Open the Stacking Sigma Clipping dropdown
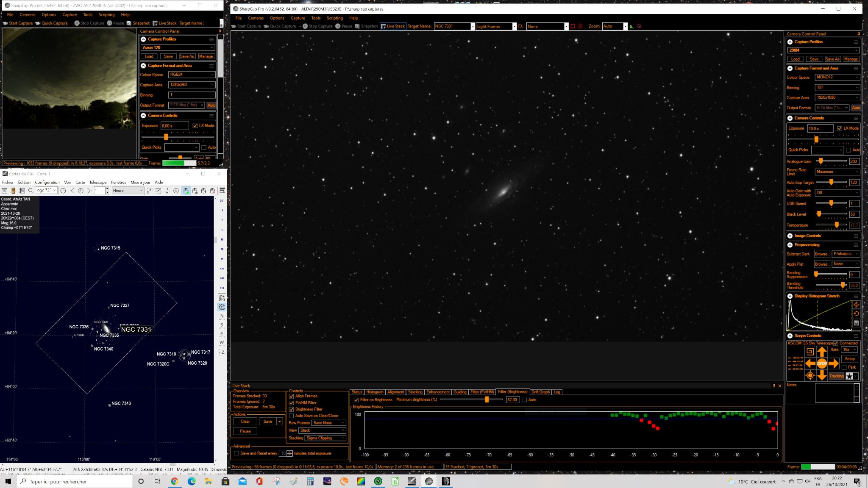The width and height of the screenshot is (868, 488). pyautogui.click(x=325, y=438)
